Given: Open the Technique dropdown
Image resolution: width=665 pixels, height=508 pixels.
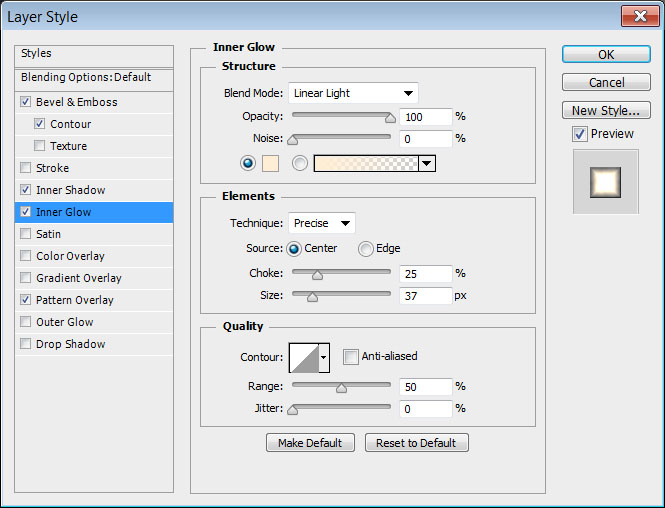Looking at the screenshot, I should [322, 223].
